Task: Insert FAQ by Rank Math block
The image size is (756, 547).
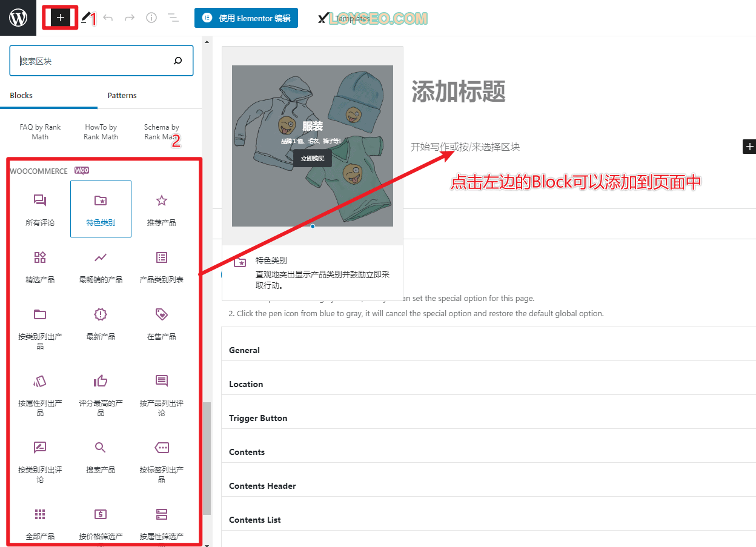Action: pos(40,131)
